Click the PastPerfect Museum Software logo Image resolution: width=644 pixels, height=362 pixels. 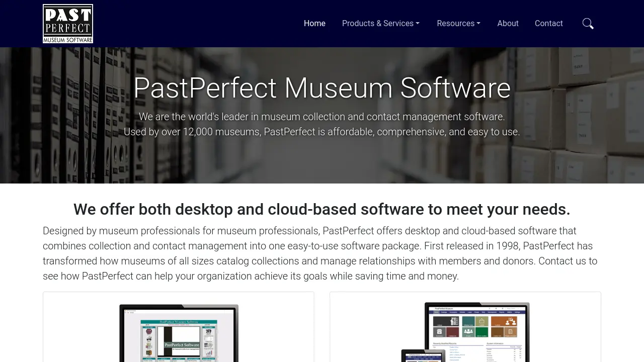click(68, 24)
